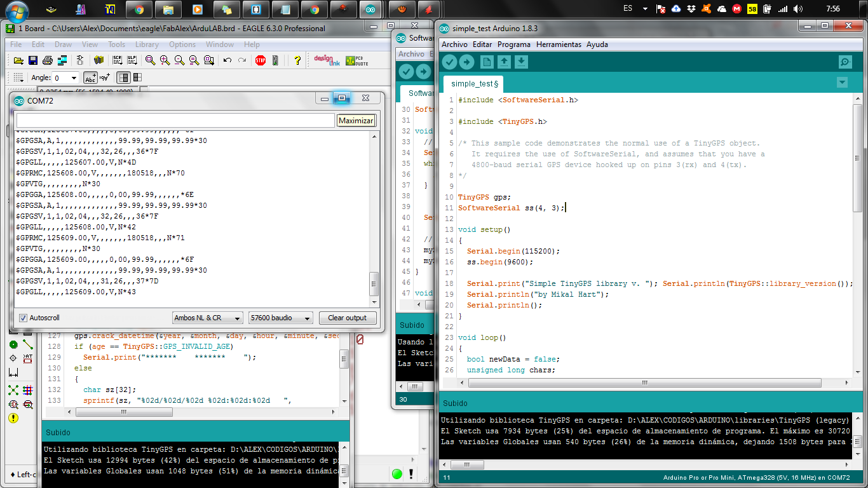Open the Programa menu in simple_test Arduino
868x488 pixels.
[514, 44]
